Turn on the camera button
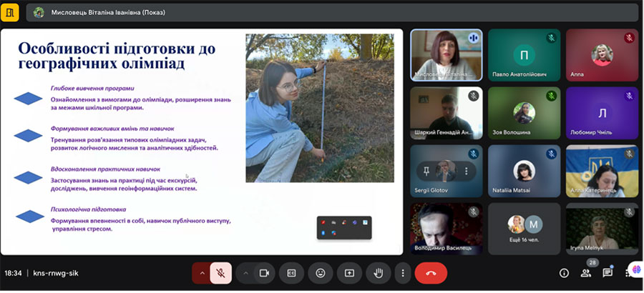 (x=263, y=273)
